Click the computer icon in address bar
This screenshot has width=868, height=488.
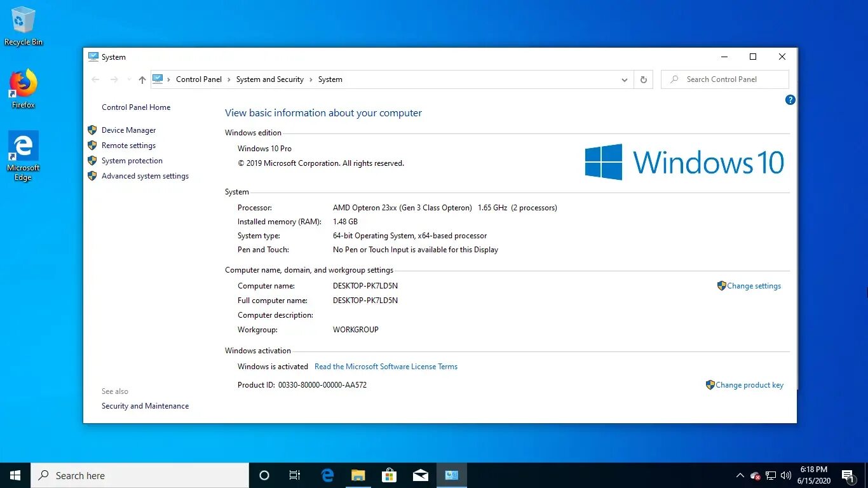(x=158, y=79)
